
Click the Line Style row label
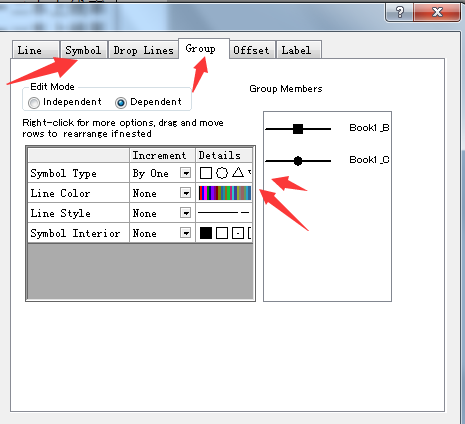(x=60, y=213)
